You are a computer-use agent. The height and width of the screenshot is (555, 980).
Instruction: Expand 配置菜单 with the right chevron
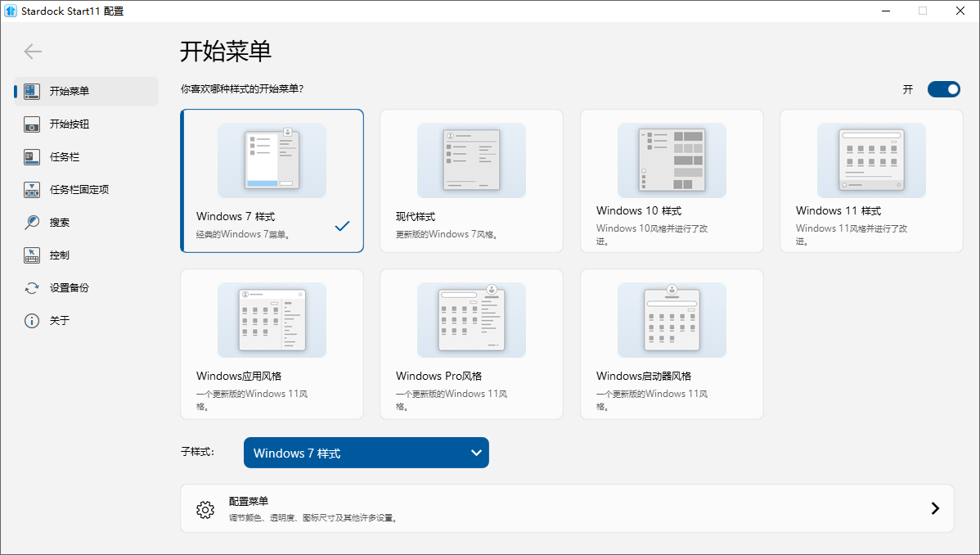935,508
